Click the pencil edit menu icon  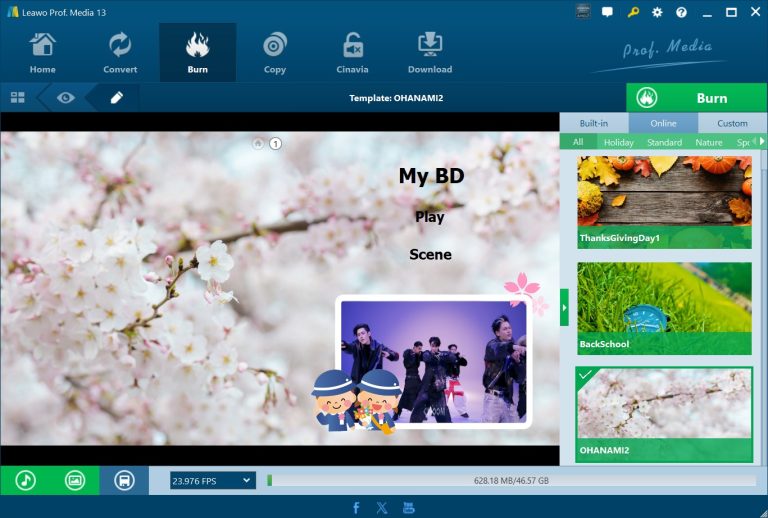tap(117, 98)
